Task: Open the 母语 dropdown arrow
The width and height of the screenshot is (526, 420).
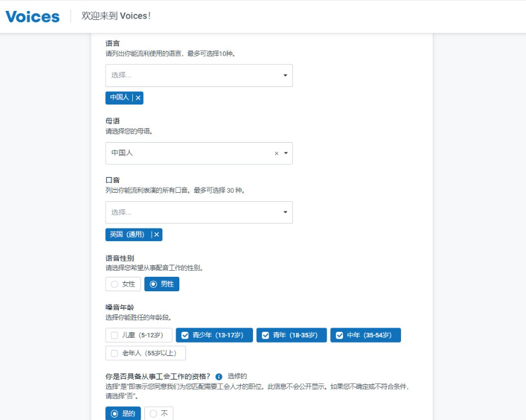Action: point(286,153)
